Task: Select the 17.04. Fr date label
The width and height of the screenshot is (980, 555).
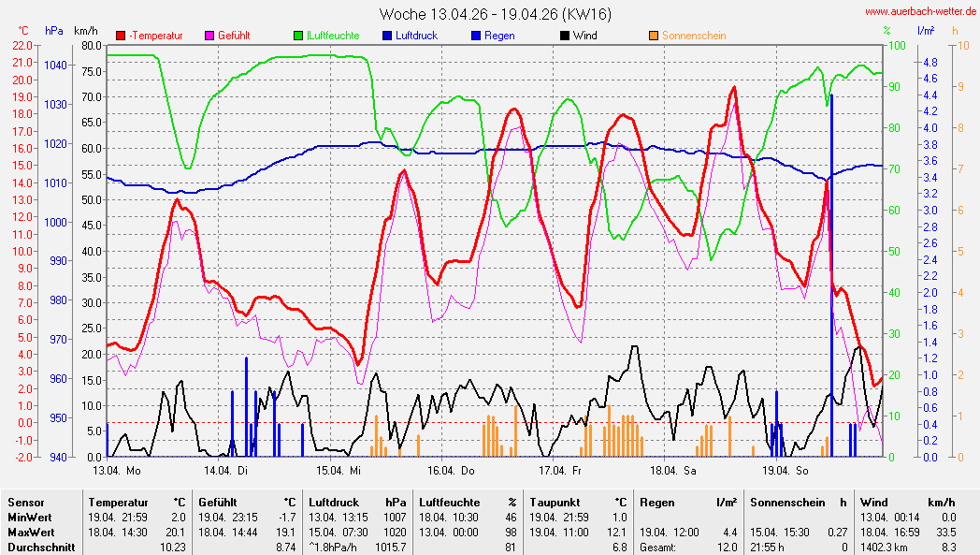Action: (558, 470)
